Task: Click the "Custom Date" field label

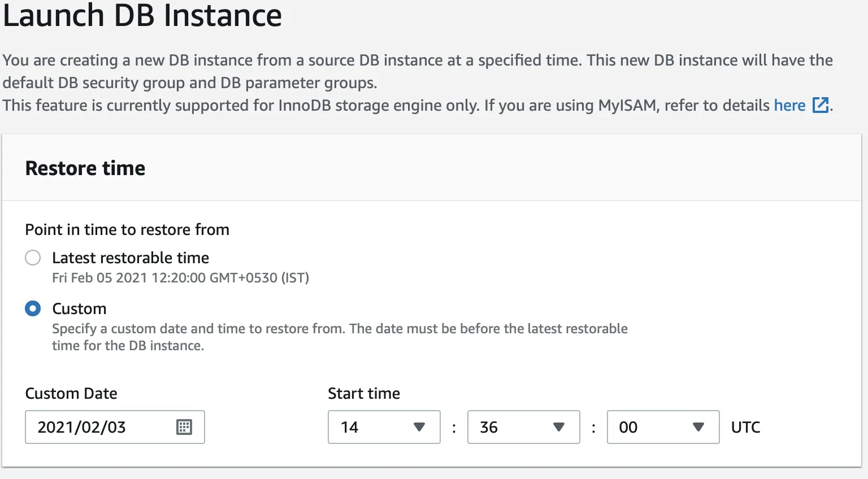Action: coord(71,394)
